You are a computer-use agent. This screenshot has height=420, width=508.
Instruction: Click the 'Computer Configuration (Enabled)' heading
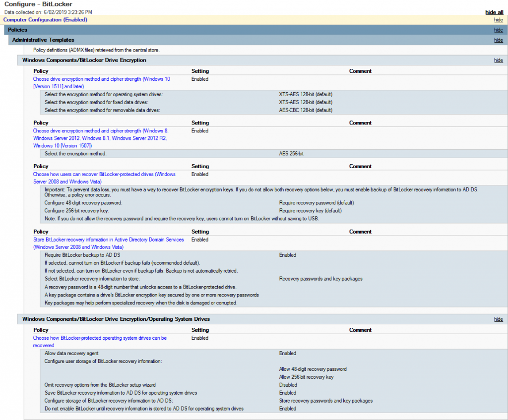pyautogui.click(x=45, y=20)
